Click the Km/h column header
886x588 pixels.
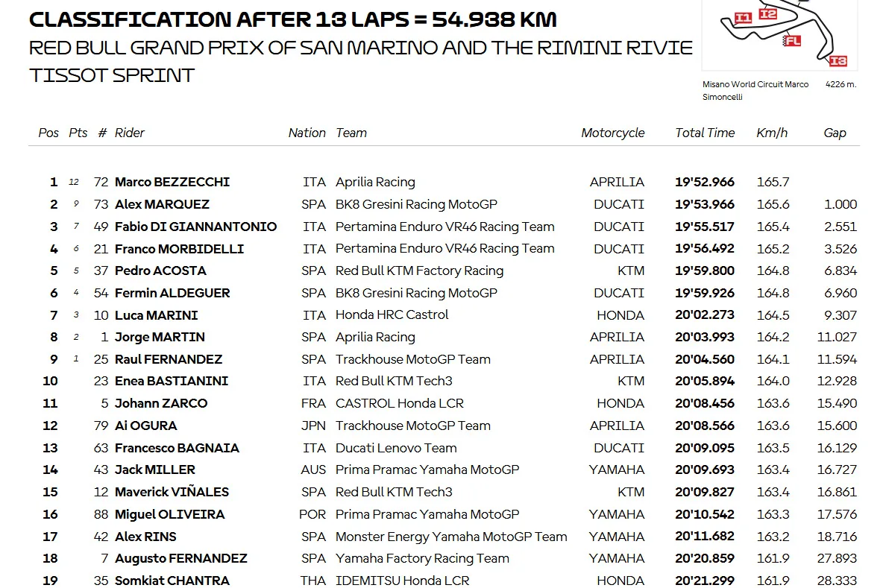(772, 133)
